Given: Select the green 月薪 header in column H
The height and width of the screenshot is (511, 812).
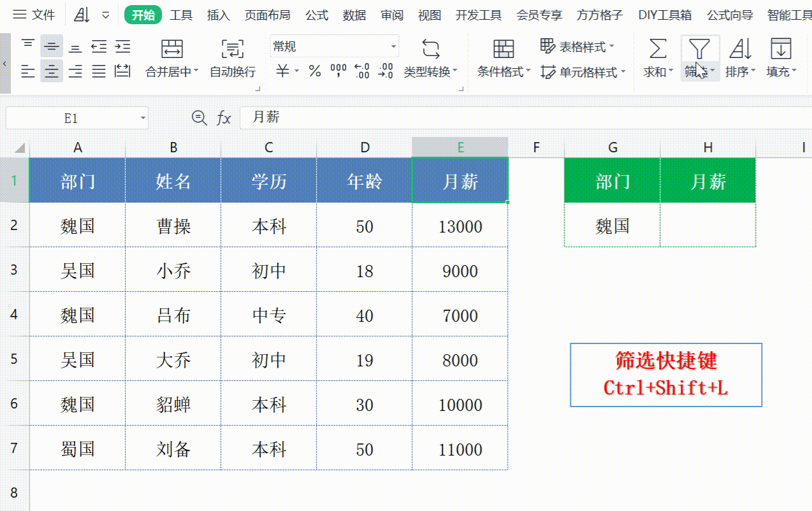Looking at the screenshot, I should tap(708, 181).
